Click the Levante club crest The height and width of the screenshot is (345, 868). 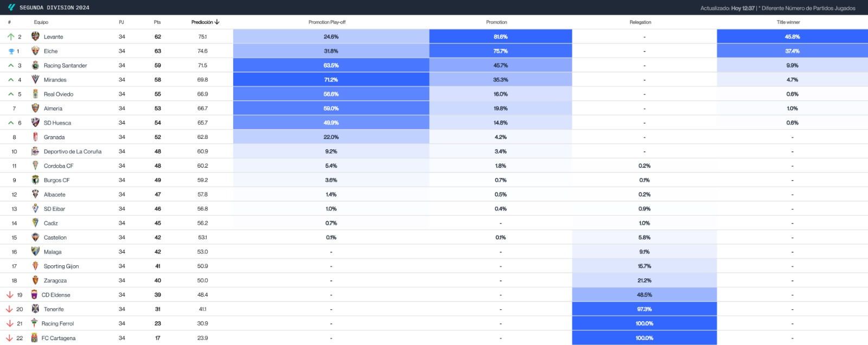tap(35, 36)
